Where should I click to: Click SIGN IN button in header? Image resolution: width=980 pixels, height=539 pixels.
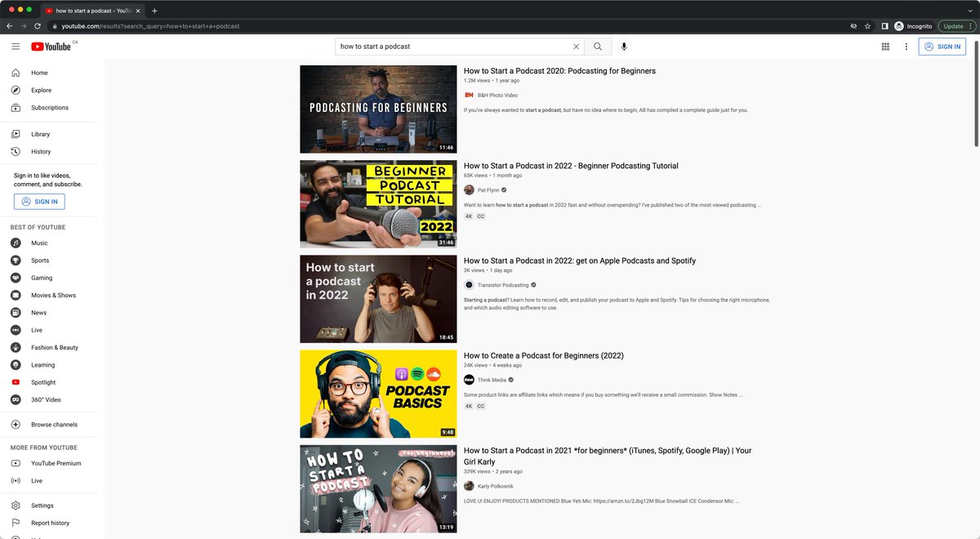942,47
